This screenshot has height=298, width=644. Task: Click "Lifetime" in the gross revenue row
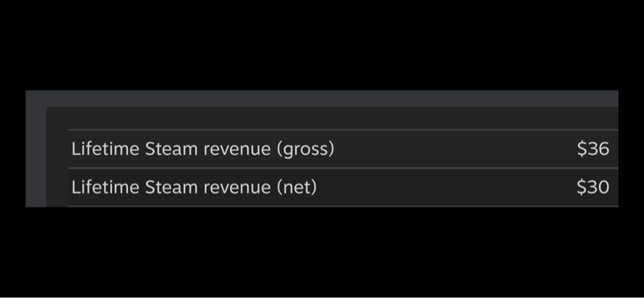click(x=105, y=149)
